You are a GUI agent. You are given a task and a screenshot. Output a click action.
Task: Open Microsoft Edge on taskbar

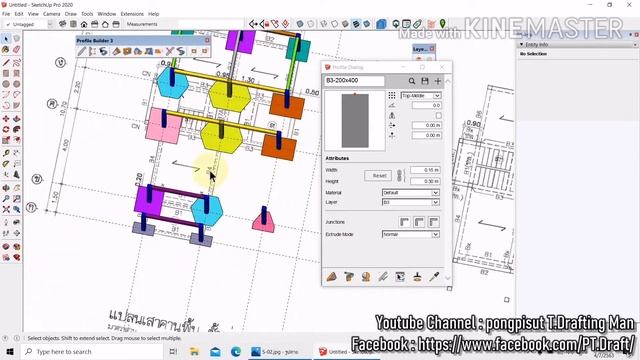click(236, 351)
